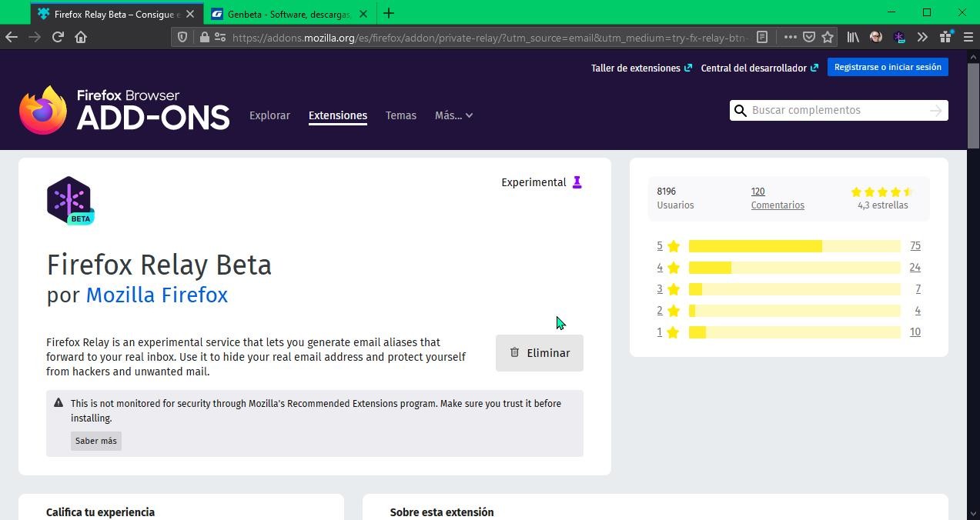980x520 pixels.
Task: Click the Firefox Browser Add-ons logo
Action: 125,110
